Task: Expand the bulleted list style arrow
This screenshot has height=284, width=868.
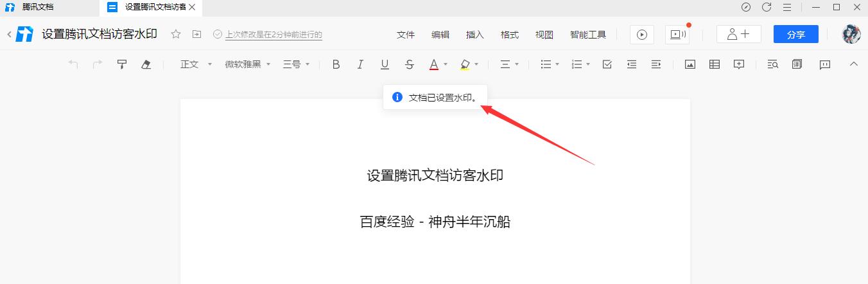Action: pos(557,64)
